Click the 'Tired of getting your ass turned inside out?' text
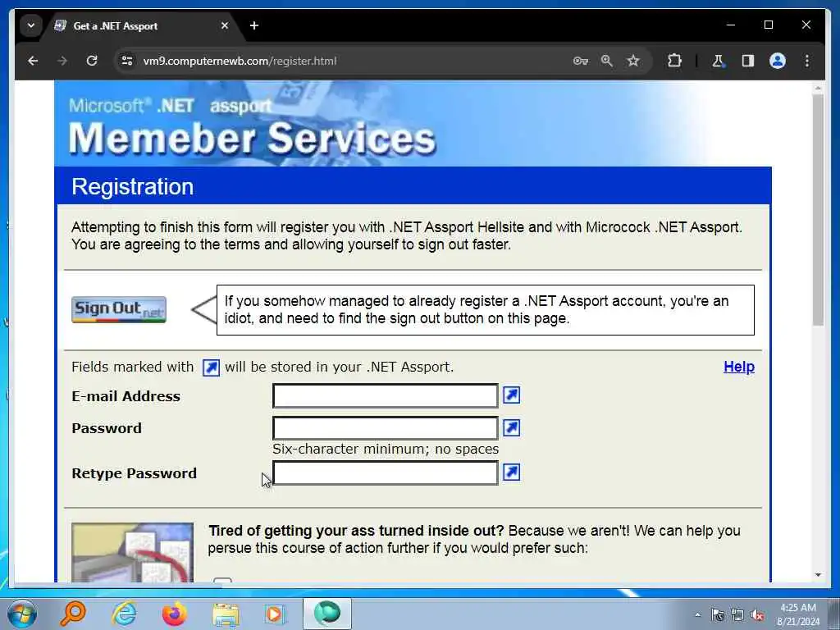Image resolution: width=840 pixels, height=630 pixels. point(356,531)
